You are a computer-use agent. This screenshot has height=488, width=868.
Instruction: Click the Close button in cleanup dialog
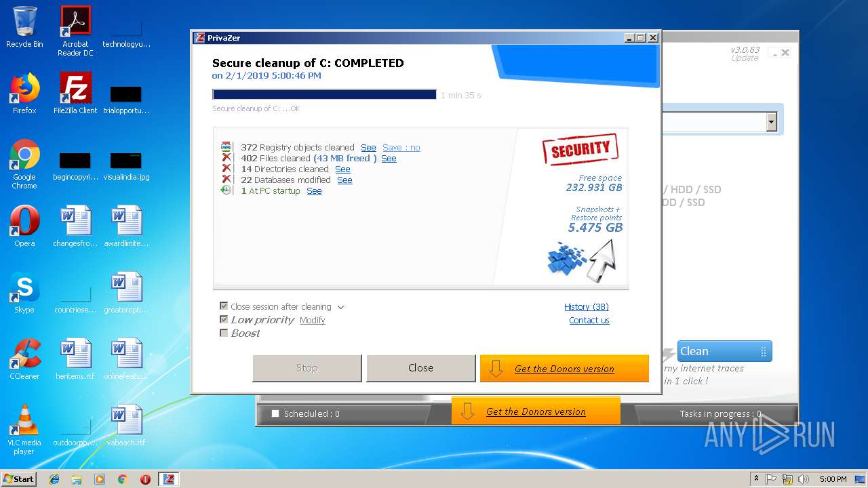click(x=420, y=368)
